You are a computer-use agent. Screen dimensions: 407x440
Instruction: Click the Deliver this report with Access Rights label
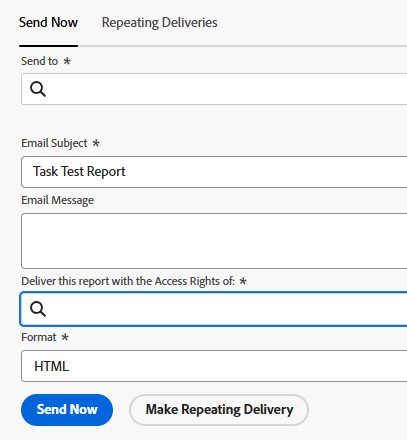128,281
